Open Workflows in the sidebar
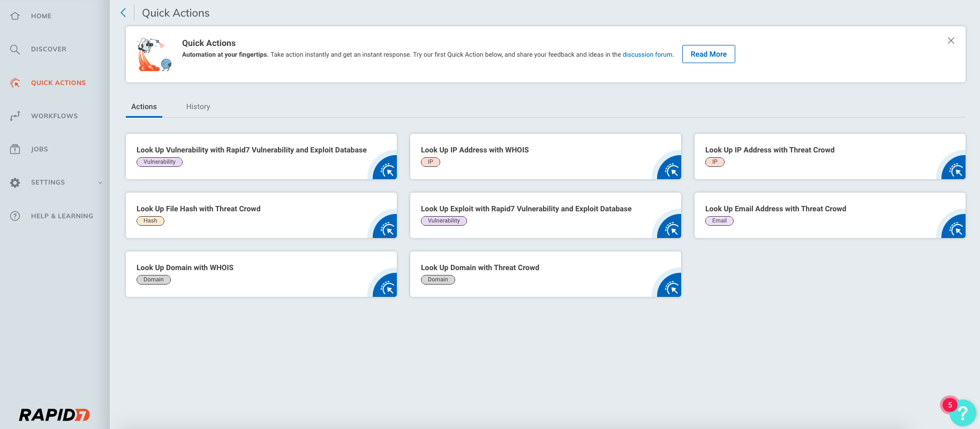 point(55,116)
